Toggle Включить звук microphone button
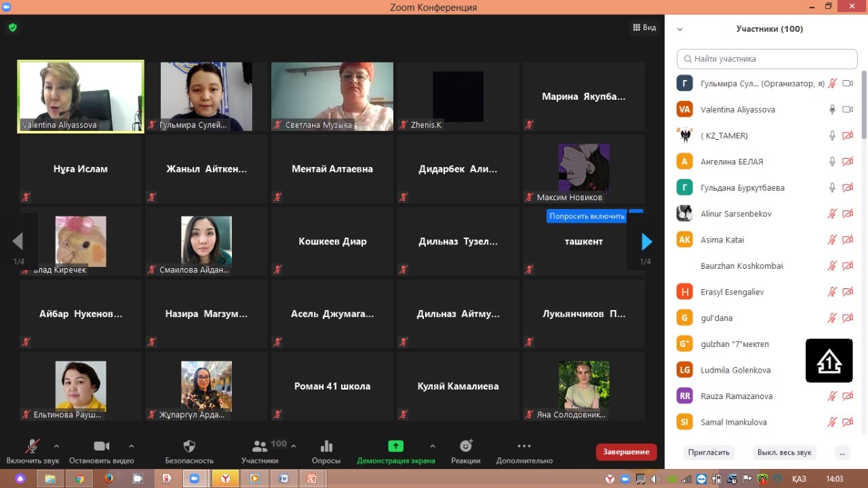The height and width of the screenshot is (488, 868). click(x=33, y=451)
